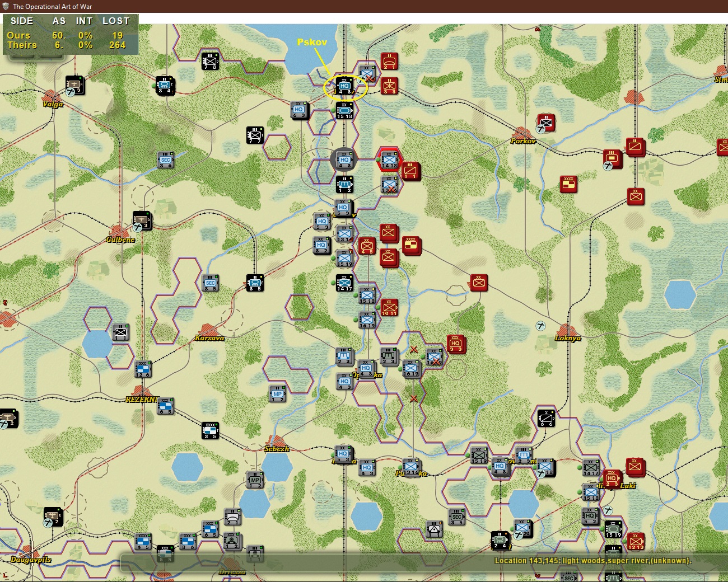This screenshot has width=728, height=582.
Task: Select the HQ 4-3 counter at Pskov
Action: [x=344, y=86]
